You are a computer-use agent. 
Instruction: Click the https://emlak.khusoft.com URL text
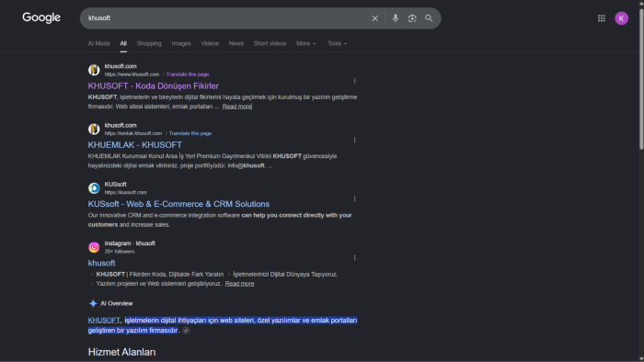(133, 133)
